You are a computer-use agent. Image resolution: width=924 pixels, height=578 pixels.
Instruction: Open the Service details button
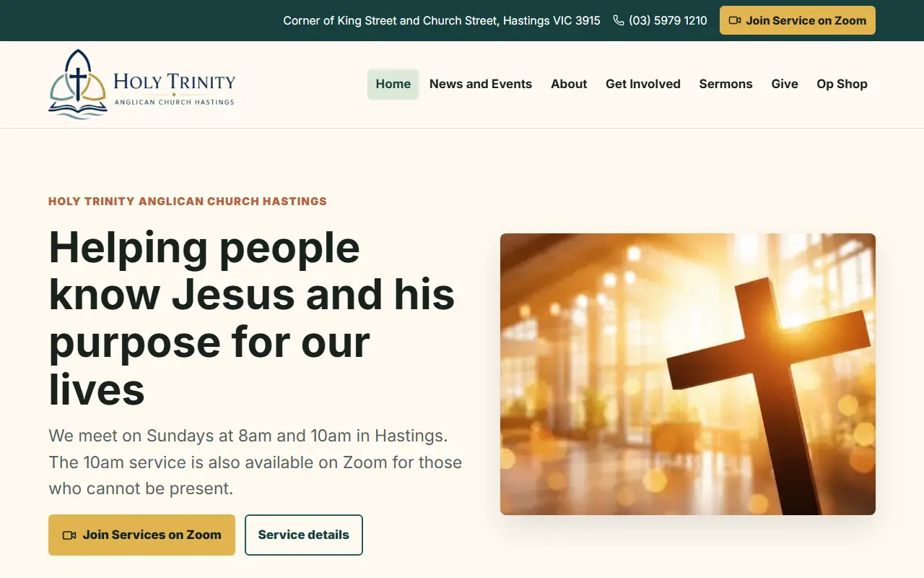[x=304, y=535]
